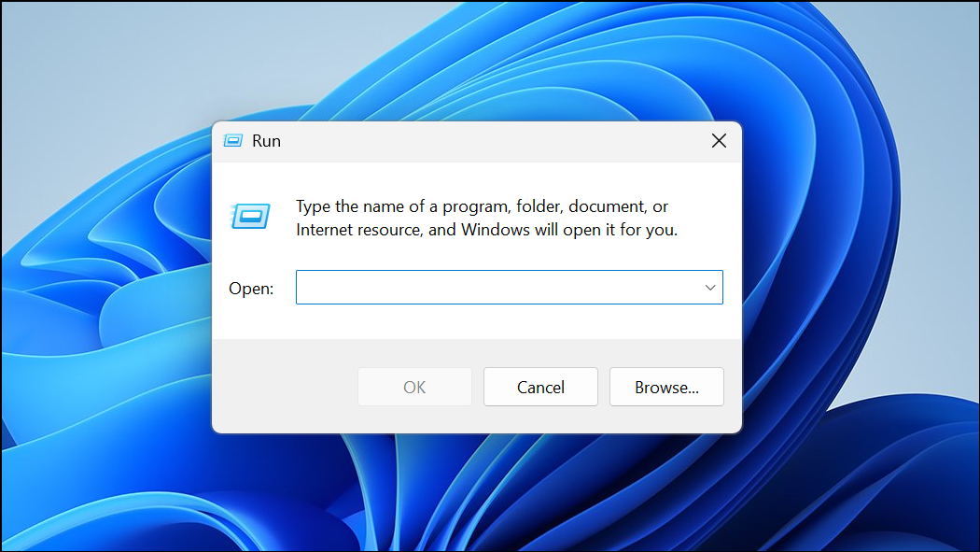Click the 'Open:' label text
The image size is (980, 552).
point(250,288)
